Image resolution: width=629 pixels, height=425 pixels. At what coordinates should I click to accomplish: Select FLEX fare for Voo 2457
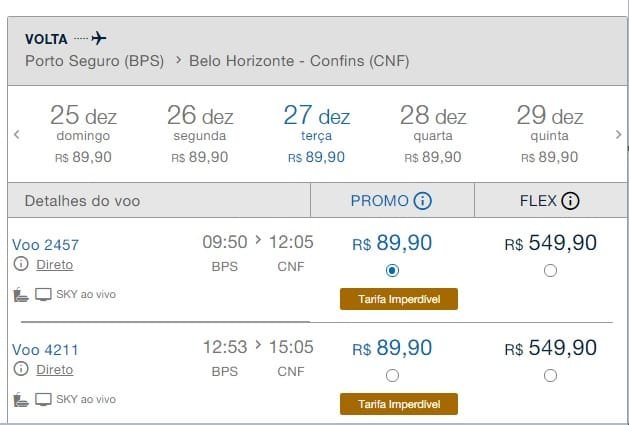click(x=550, y=270)
